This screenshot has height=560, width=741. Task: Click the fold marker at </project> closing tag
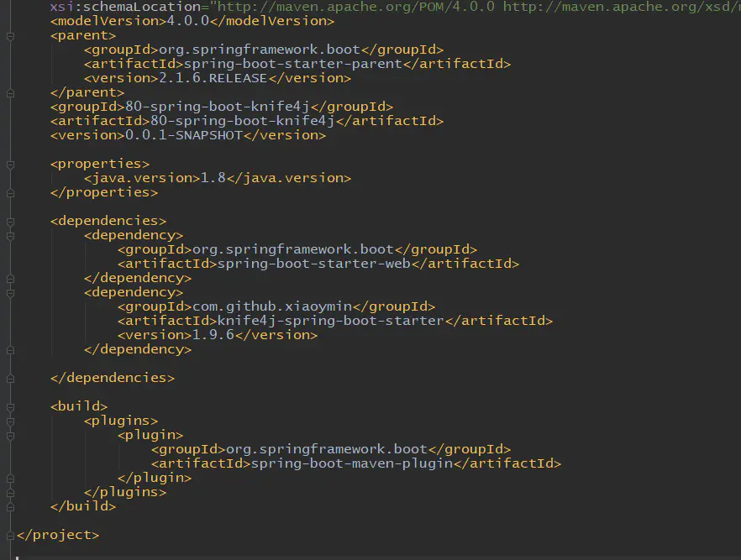[x=10, y=536]
